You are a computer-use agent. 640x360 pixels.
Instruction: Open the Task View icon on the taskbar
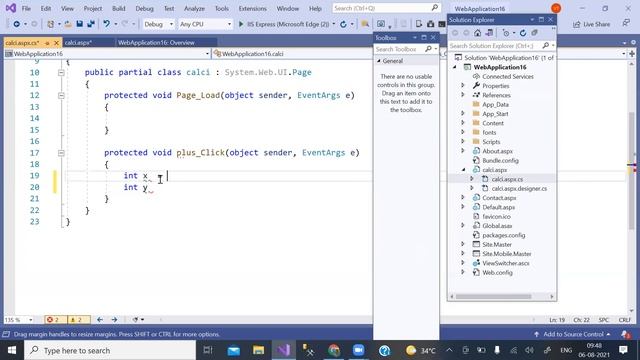click(208, 350)
